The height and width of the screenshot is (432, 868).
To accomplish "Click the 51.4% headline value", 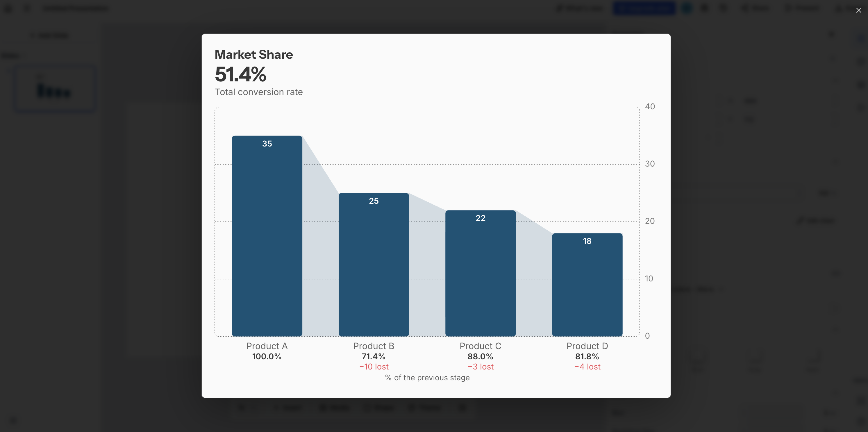I will coord(241,74).
